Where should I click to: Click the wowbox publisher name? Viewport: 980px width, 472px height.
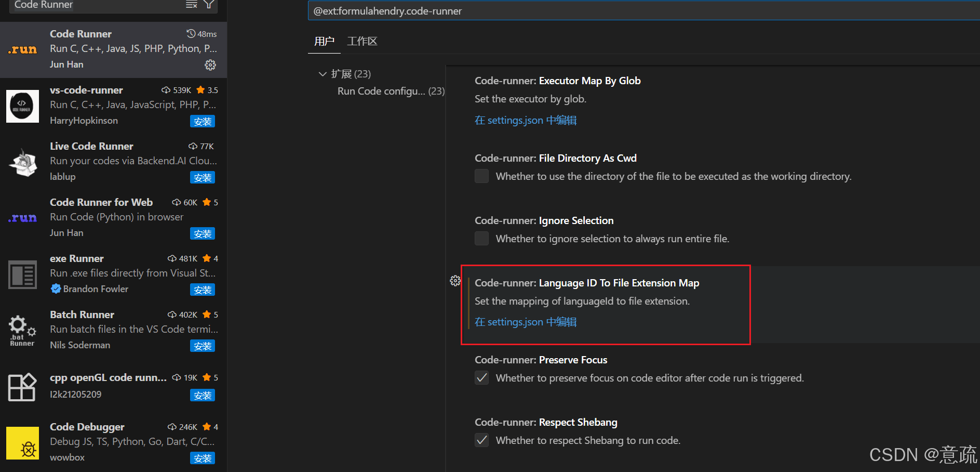coord(67,457)
